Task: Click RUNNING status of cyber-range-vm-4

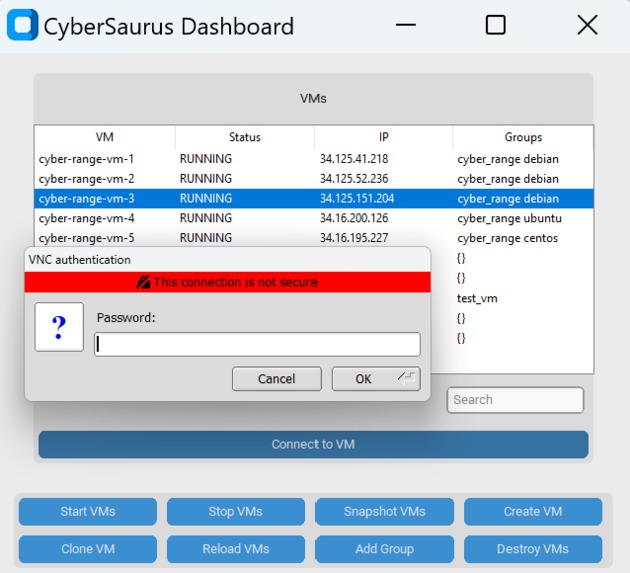Action: pos(206,218)
